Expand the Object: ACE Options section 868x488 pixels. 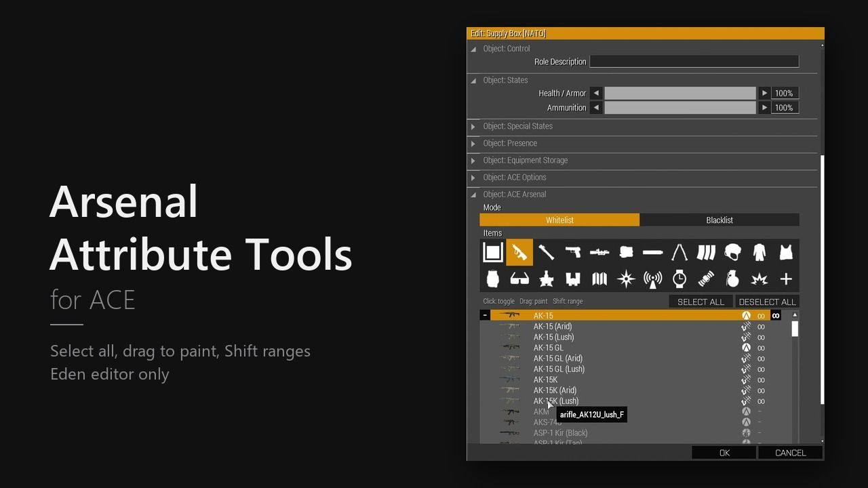pyautogui.click(x=473, y=177)
